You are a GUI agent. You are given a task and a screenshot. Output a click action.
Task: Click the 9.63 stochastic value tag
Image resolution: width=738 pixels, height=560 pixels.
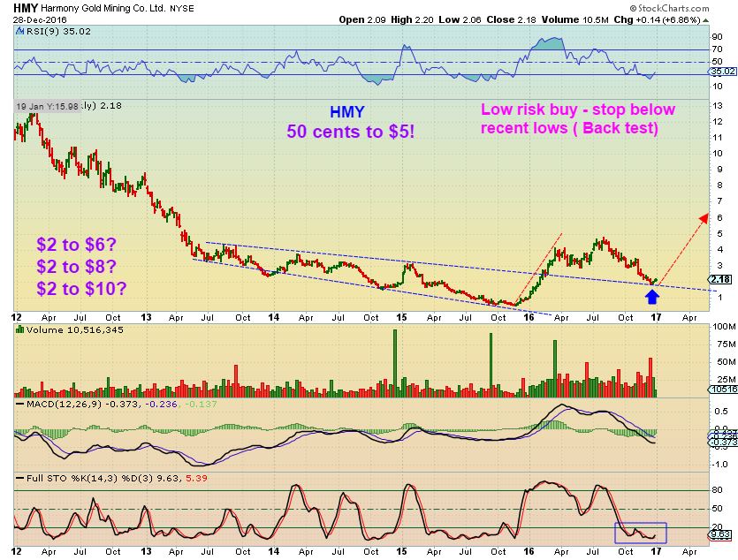(x=720, y=534)
